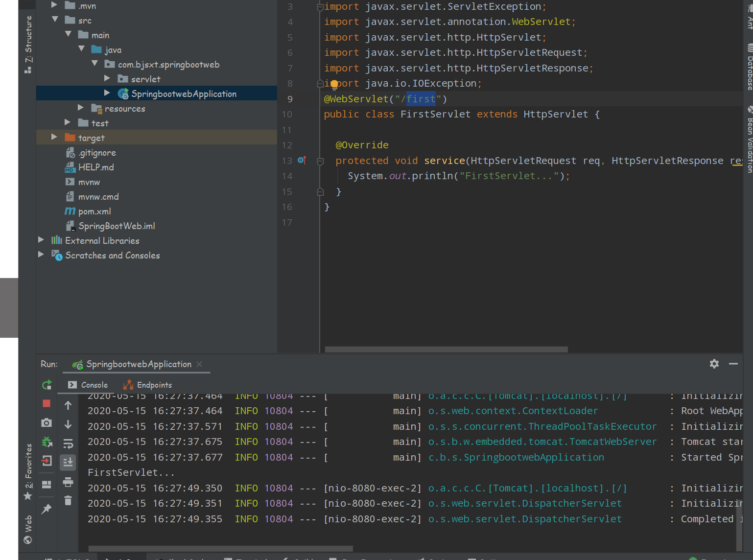Open the Favorites tool window tab
The height and width of the screenshot is (560, 753).
[x=28, y=471]
